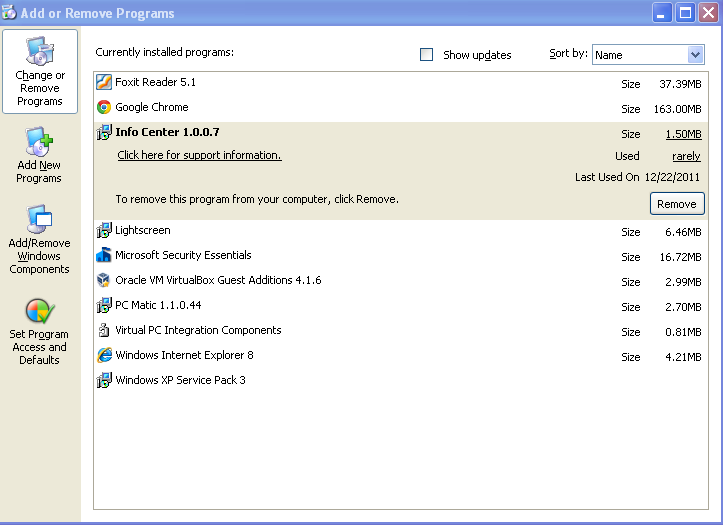Select PC Matic 1.1.0.44 entry

coord(158,306)
